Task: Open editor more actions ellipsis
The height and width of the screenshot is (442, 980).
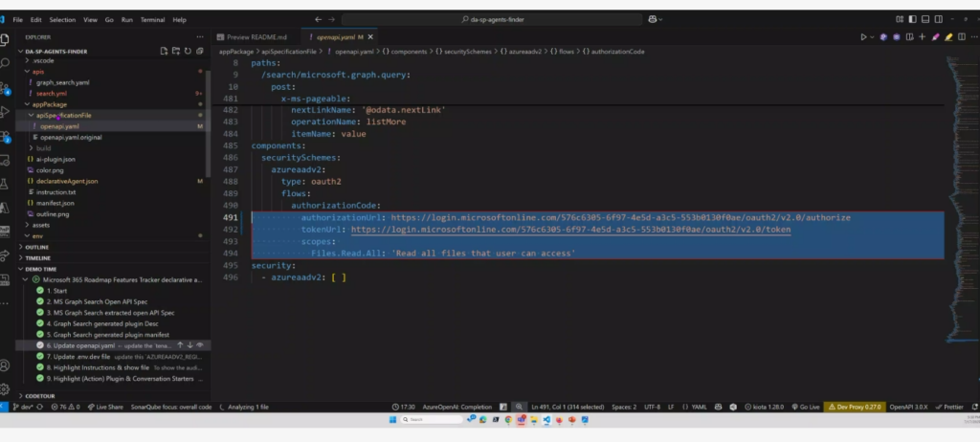Action: [x=973, y=37]
